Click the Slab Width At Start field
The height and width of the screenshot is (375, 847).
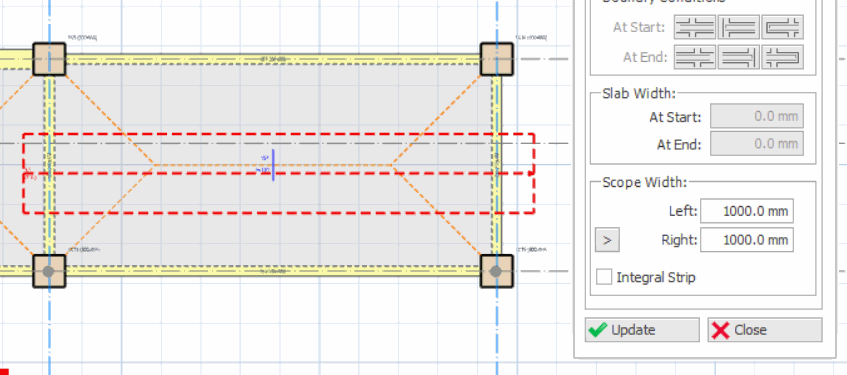(x=757, y=116)
